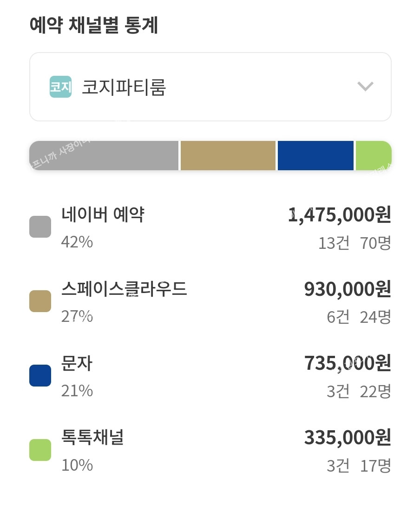This screenshot has width=420, height=520.
Task: Click the teal 코지 room icon
Action: point(60,87)
